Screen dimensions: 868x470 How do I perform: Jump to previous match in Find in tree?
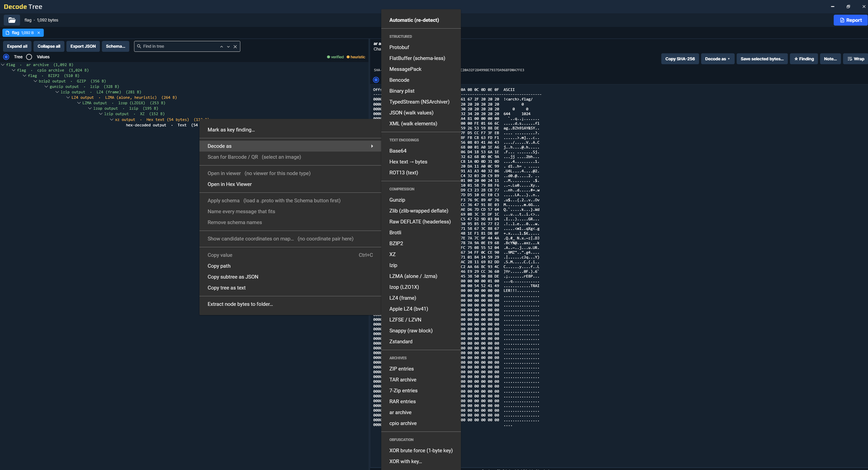[x=221, y=47]
